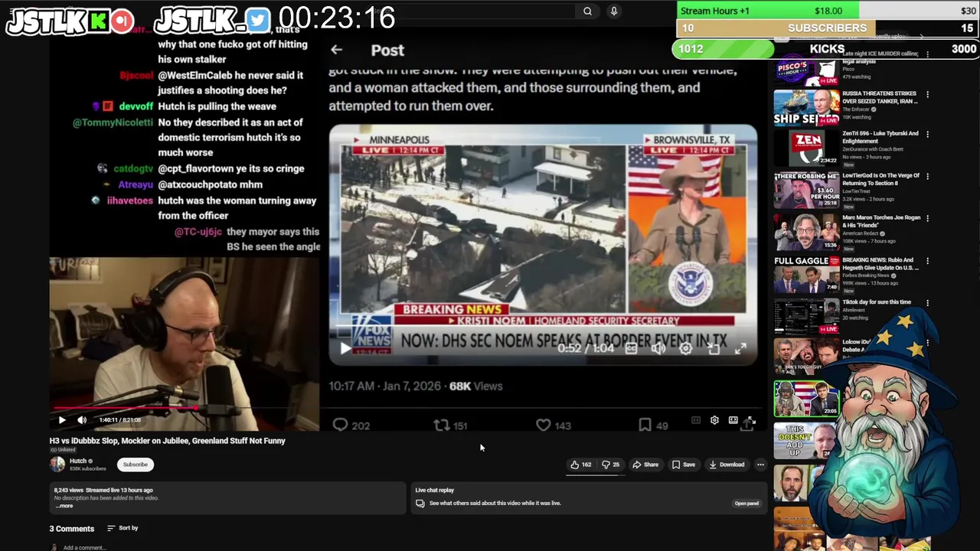Click the video title 'H3 vs iDubbbz Slop'
Image resolution: width=980 pixels, height=551 pixels.
(167, 441)
